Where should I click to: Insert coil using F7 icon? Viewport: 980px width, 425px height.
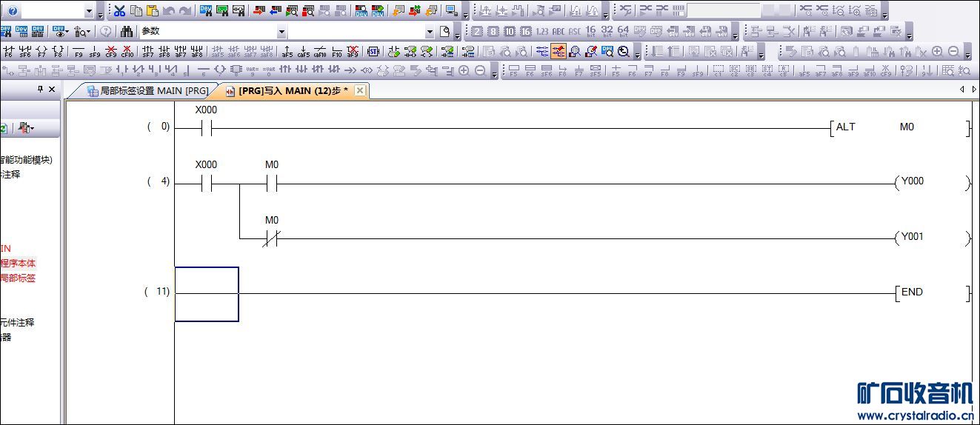41,53
